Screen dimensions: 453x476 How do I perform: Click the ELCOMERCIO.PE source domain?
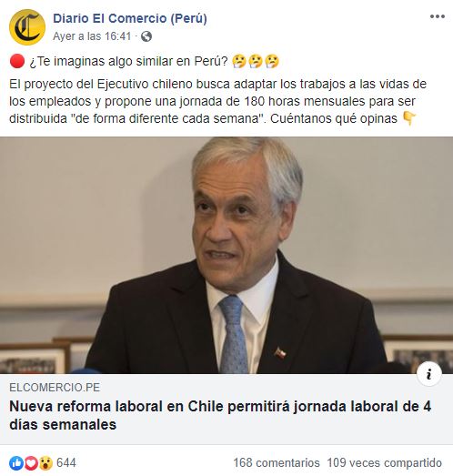coord(55,388)
